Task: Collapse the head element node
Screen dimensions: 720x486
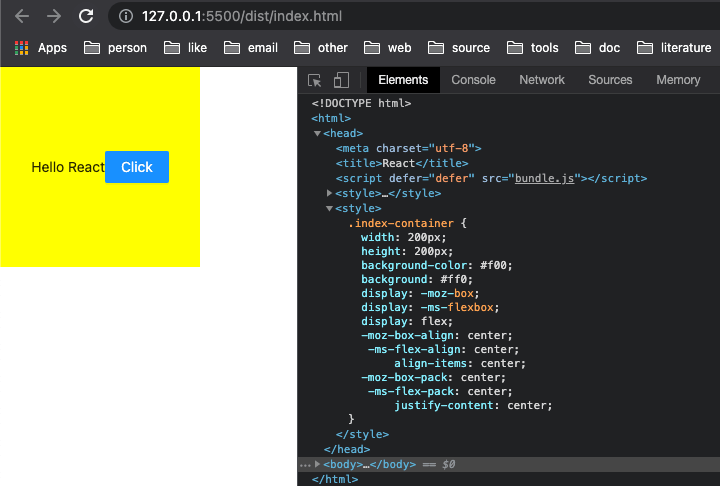Action: click(x=317, y=134)
